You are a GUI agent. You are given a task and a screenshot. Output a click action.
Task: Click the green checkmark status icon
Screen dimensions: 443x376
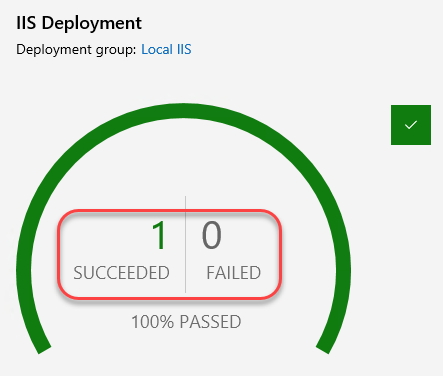(411, 125)
